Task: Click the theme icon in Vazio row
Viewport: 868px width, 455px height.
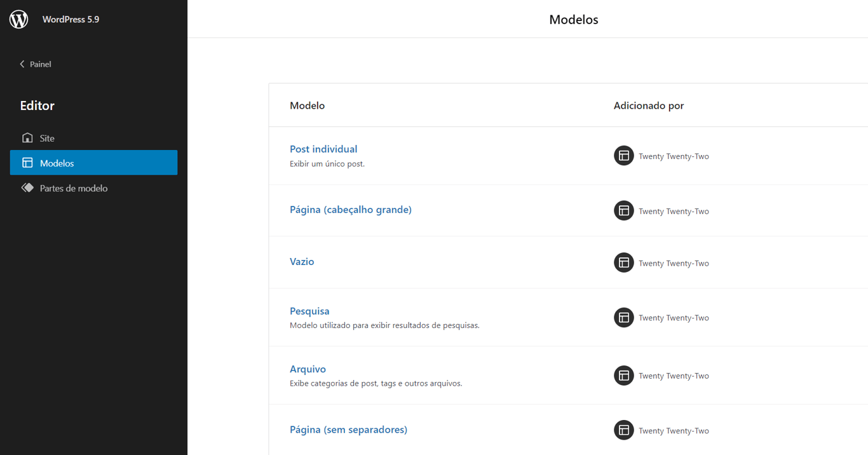Action: 623,262
